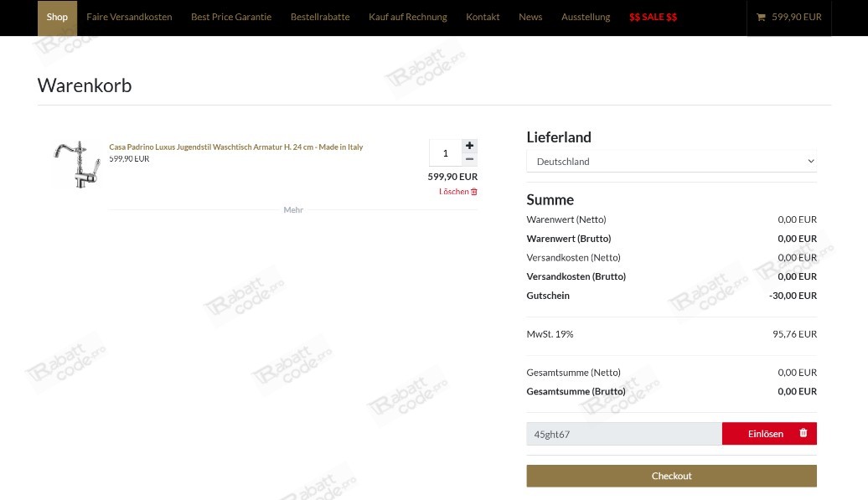
Task: Select News in the navigation bar
Action: pyautogui.click(x=530, y=16)
